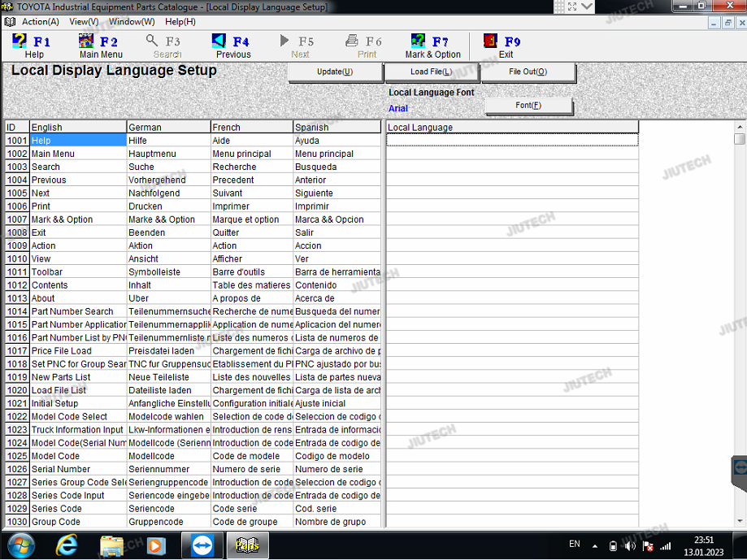Click the Spanish cell 'Nombre de grupo'
747x560 pixels.
click(337, 522)
